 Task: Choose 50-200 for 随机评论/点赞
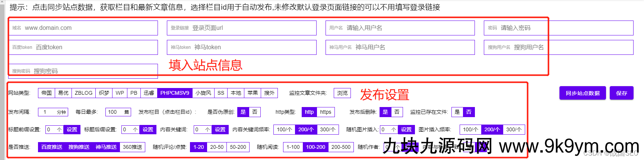pos(238,147)
